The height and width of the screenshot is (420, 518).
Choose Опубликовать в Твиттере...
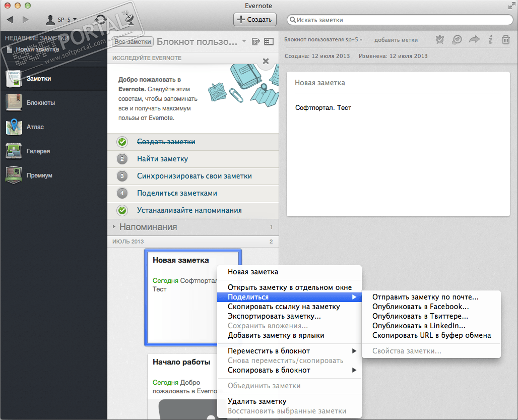click(431, 316)
